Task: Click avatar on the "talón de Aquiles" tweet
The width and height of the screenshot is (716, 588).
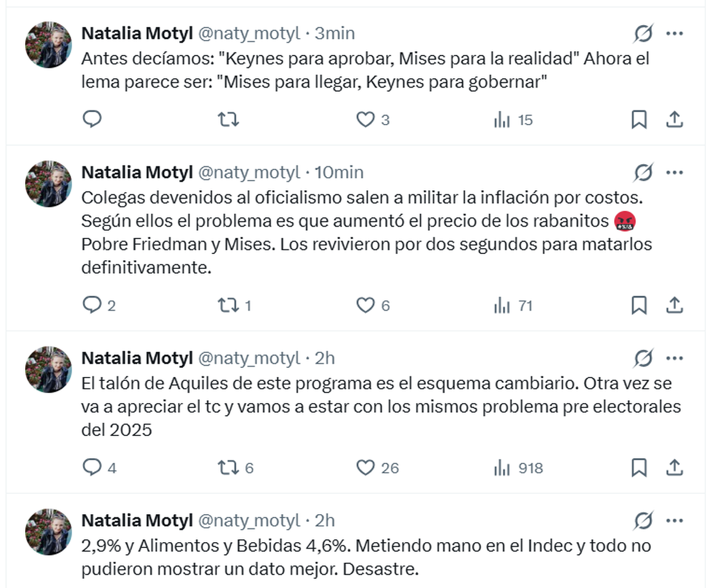Action: point(48,369)
